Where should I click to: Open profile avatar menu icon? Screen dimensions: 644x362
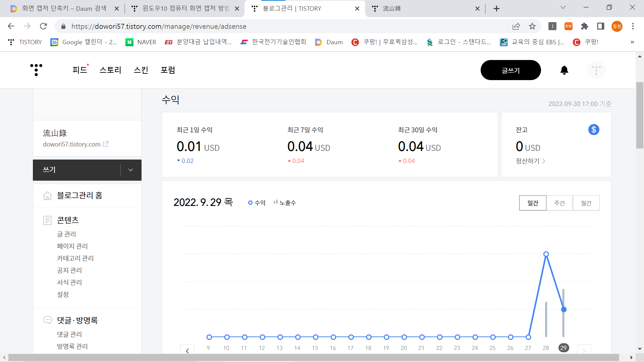(596, 70)
